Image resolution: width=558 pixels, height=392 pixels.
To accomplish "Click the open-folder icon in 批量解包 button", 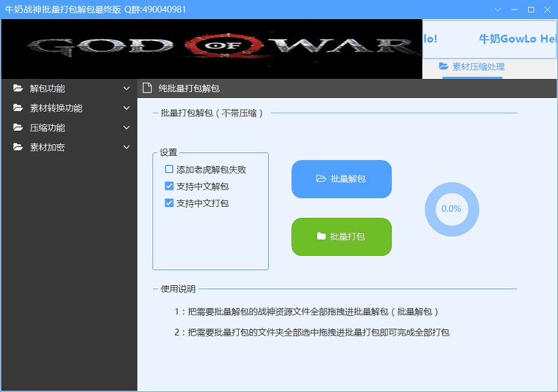I will [321, 178].
